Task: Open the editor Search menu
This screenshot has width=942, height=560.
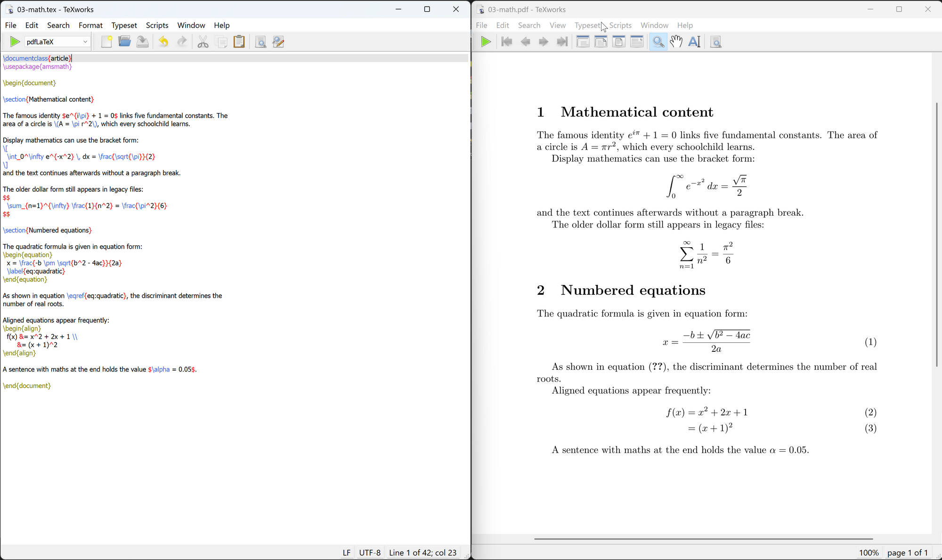Action: click(x=58, y=25)
